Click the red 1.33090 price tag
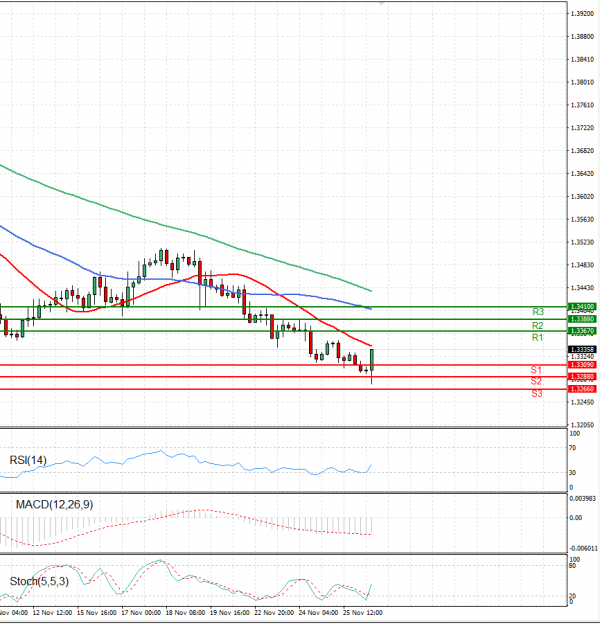Viewport: 600px width, 624px height. point(582,365)
